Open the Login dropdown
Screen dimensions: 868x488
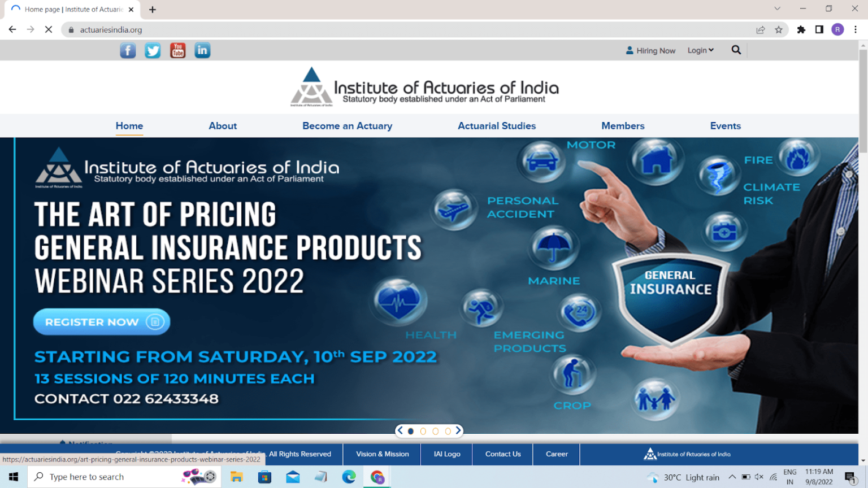pyautogui.click(x=700, y=50)
